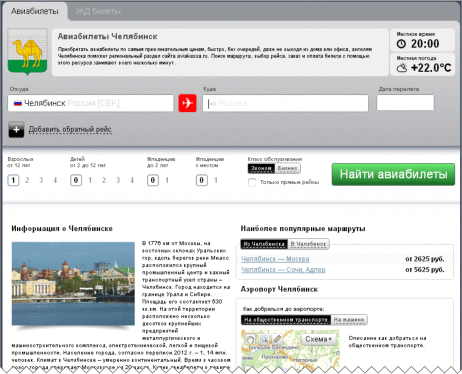
Task: Switch to the ЖД билеты tab
Action: (98, 11)
